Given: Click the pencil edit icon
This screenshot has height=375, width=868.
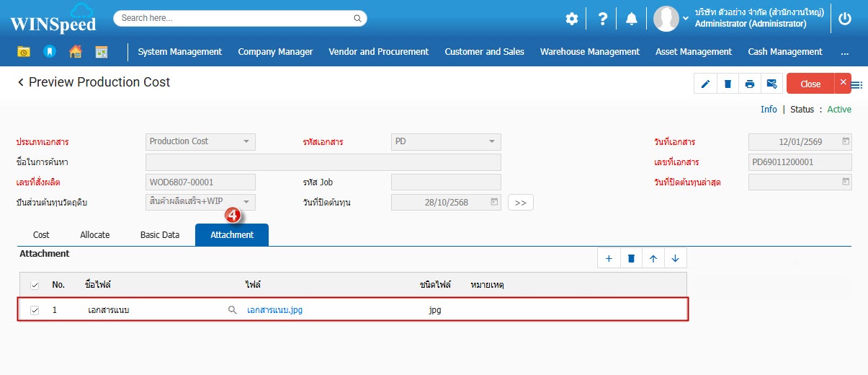Looking at the screenshot, I should pyautogui.click(x=705, y=84).
